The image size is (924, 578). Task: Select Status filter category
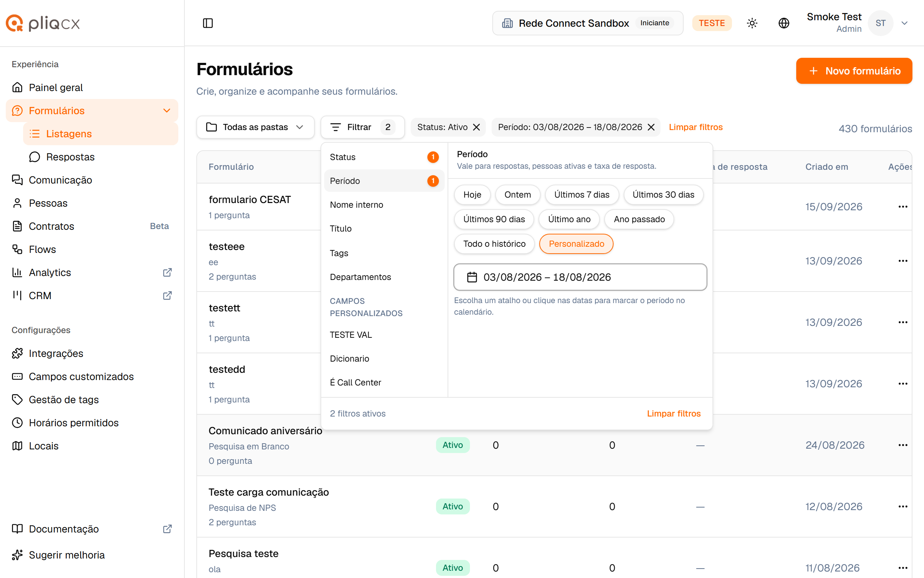pos(384,157)
